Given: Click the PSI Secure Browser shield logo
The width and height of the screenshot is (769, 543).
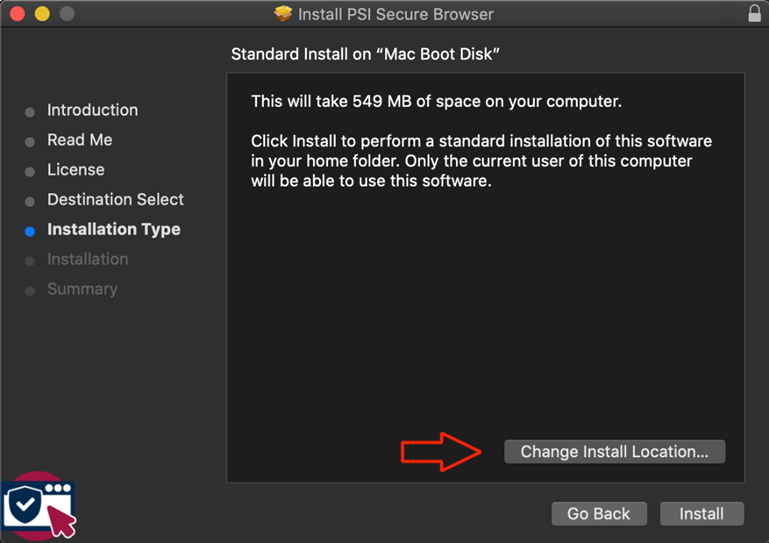Looking at the screenshot, I should (x=38, y=506).
